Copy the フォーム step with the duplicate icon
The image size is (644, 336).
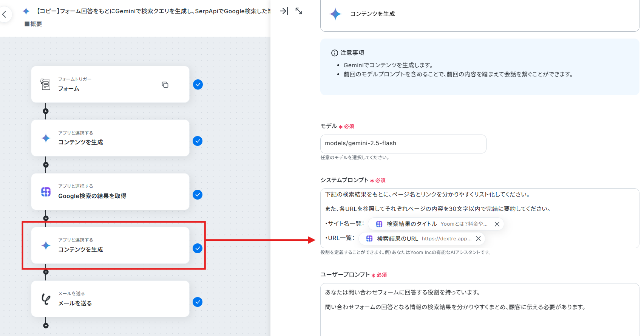pyautogui.click(x=165, y=85)
